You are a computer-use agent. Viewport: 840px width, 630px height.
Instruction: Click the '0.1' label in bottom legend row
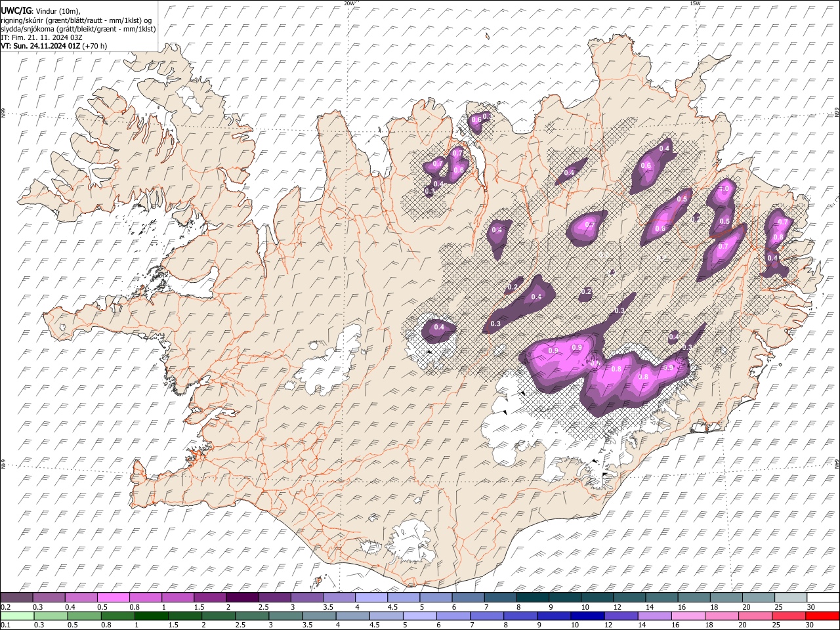coord(6,625)
